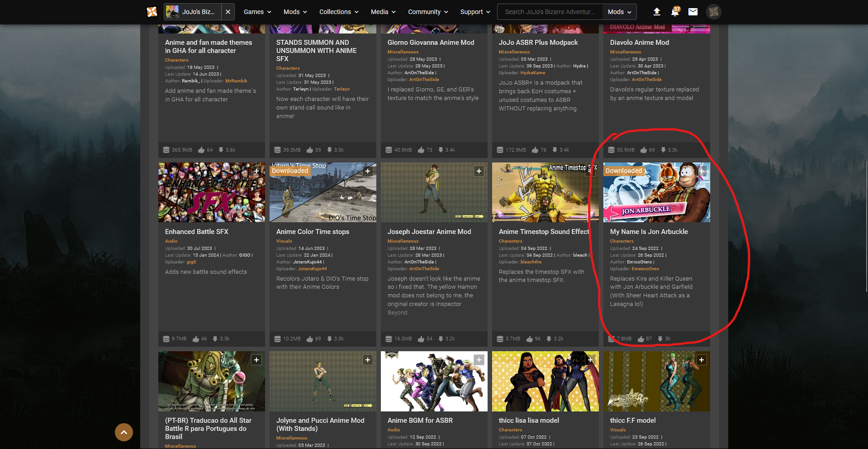
Task: Open uploader EmeecoOreo profile link
Action: click(x=645, y=269)
